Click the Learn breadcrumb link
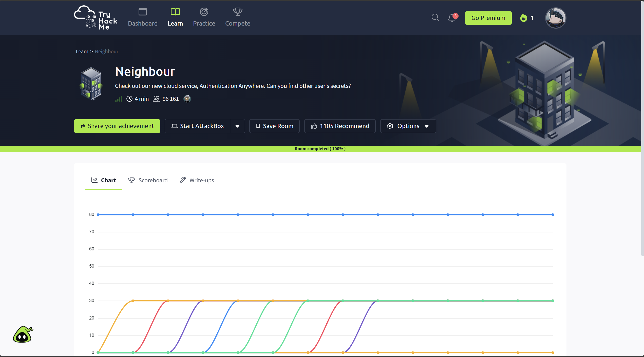The height and width of the screenshot is (357, 644). pos(82,51)
